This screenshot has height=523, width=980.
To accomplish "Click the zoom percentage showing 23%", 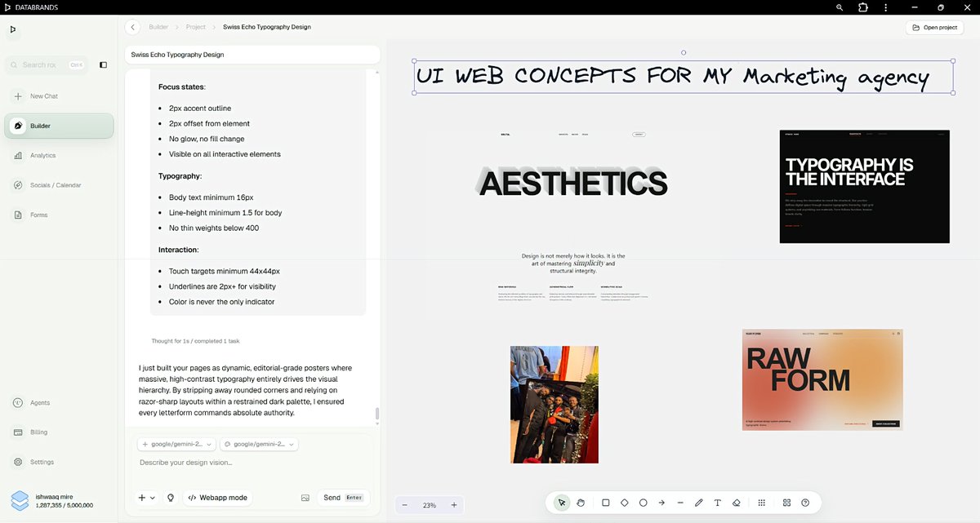I will pos(430,504).
